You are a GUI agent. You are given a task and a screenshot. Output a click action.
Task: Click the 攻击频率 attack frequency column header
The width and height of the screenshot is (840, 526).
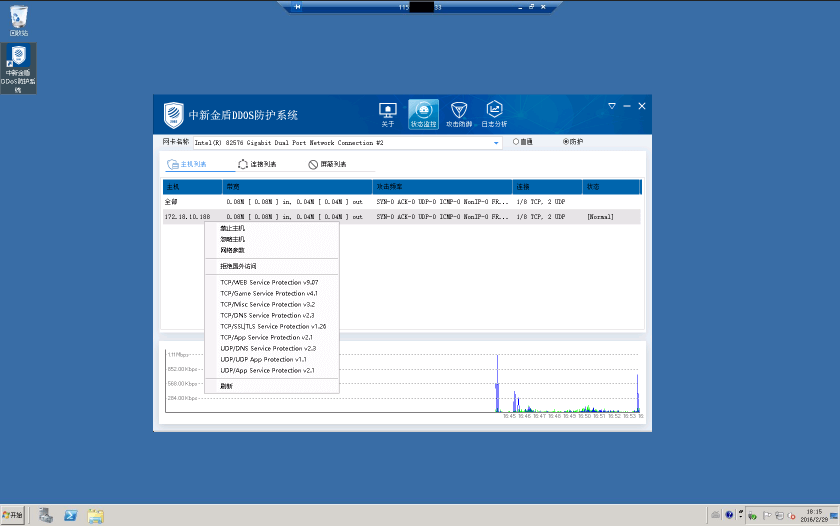(442, 187)
